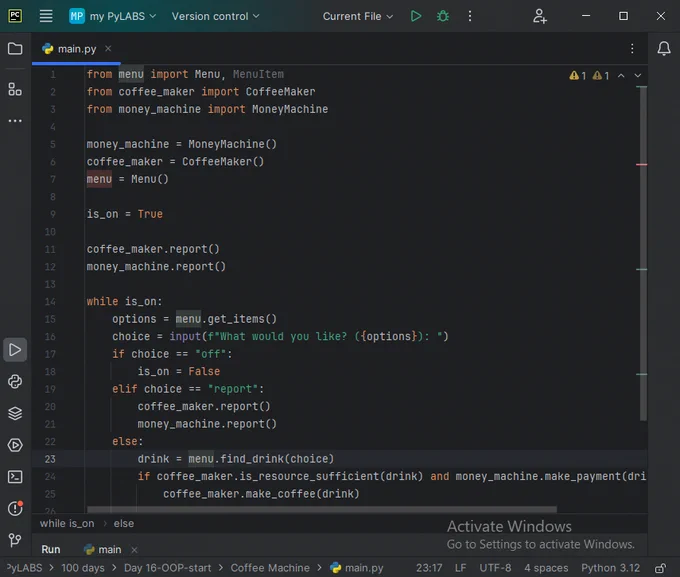680x577 pixels.
Task: Open the Problems tool window
Action: coord(15,508)
